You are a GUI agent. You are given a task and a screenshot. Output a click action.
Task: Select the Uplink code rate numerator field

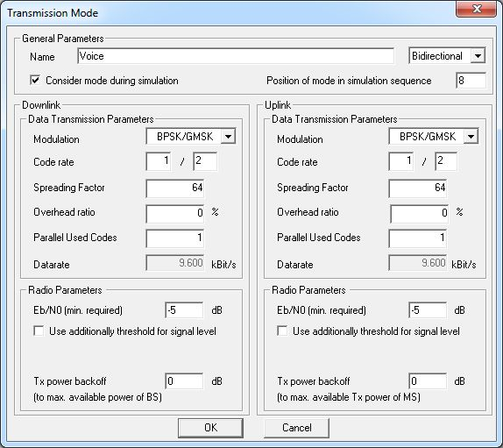[400, 161]
